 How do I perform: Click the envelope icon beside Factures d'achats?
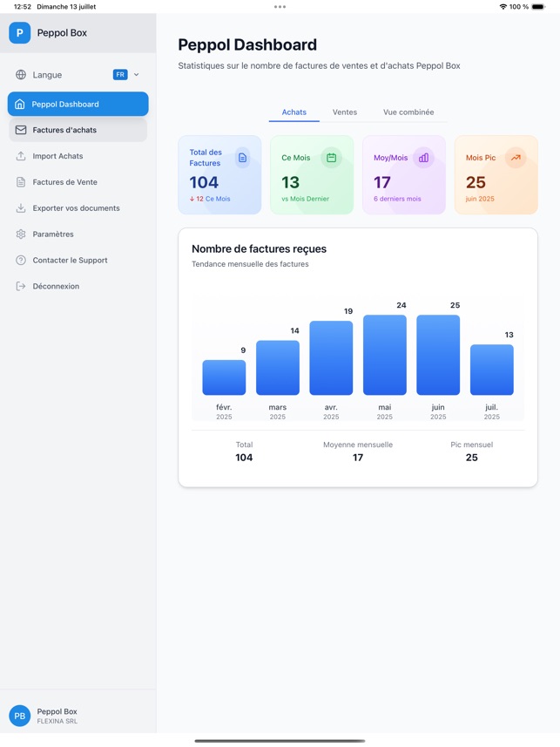coord(21,130)
